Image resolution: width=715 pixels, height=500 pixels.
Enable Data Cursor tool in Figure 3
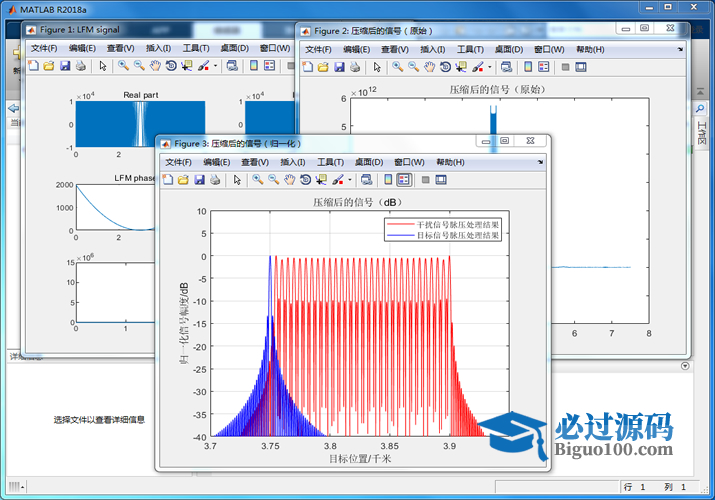[321, 180]
